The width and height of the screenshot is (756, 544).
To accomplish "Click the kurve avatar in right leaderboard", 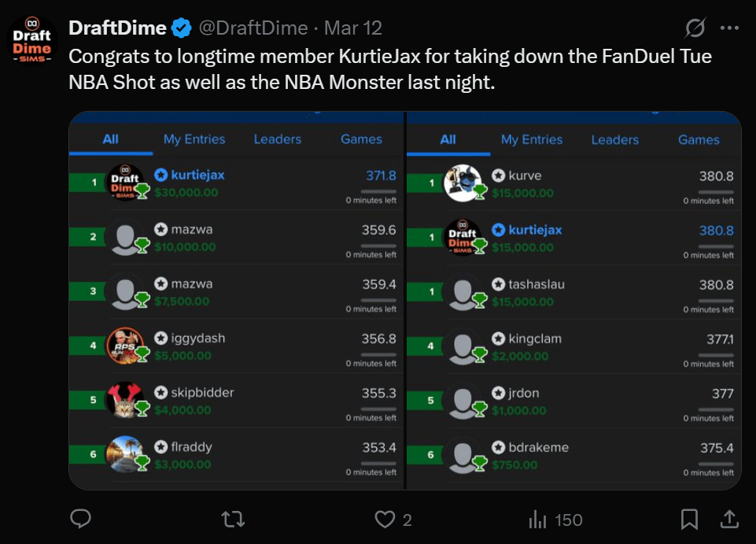I will tap(463, 183).
